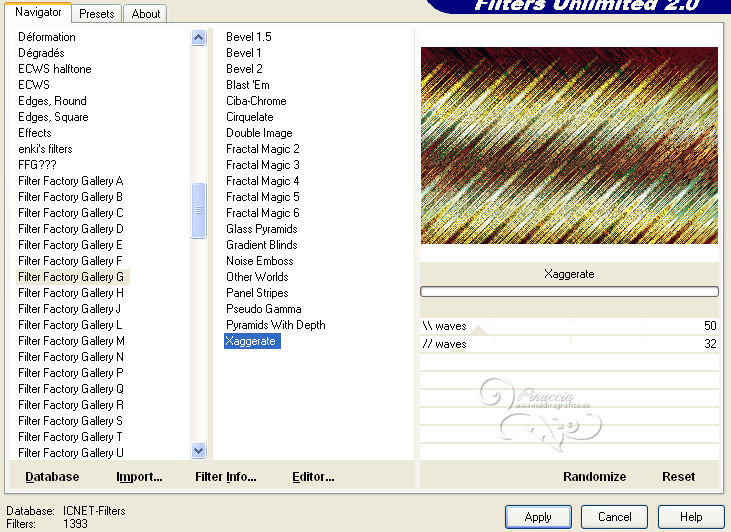Select Filter Factory Gallery H
The height and width of the screenshot is (532, 731).
coord(70,293)
